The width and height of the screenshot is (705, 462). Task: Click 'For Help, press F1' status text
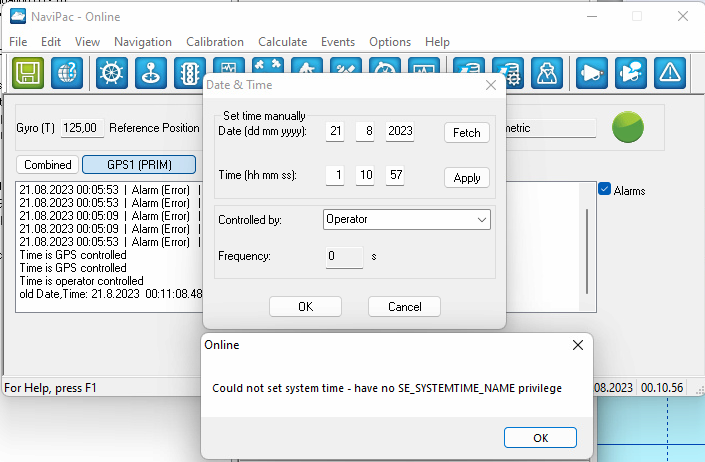50,388
